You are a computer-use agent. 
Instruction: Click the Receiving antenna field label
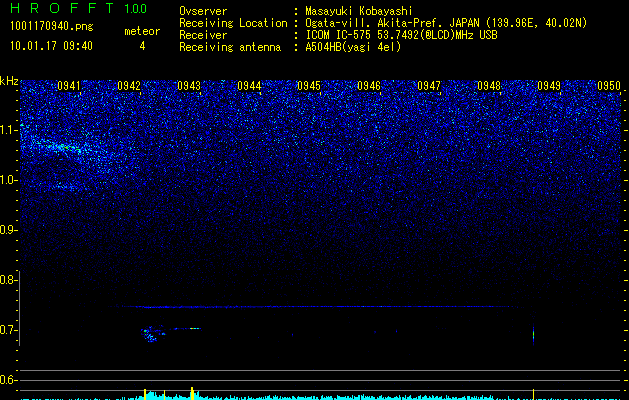(230, 47)
